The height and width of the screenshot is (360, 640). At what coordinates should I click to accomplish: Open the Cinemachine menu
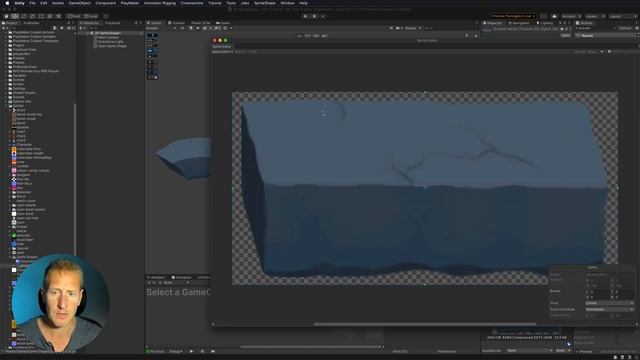point(192,3)
